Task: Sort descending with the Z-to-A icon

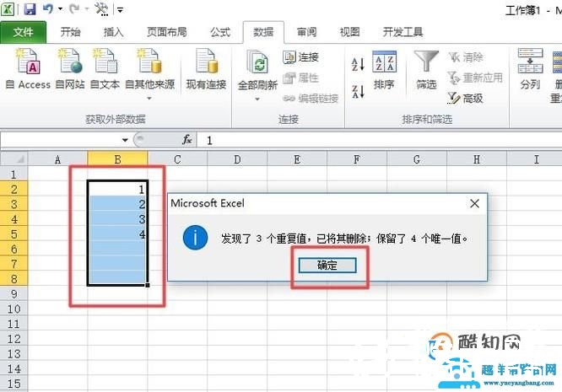Action: click(358, 92)
